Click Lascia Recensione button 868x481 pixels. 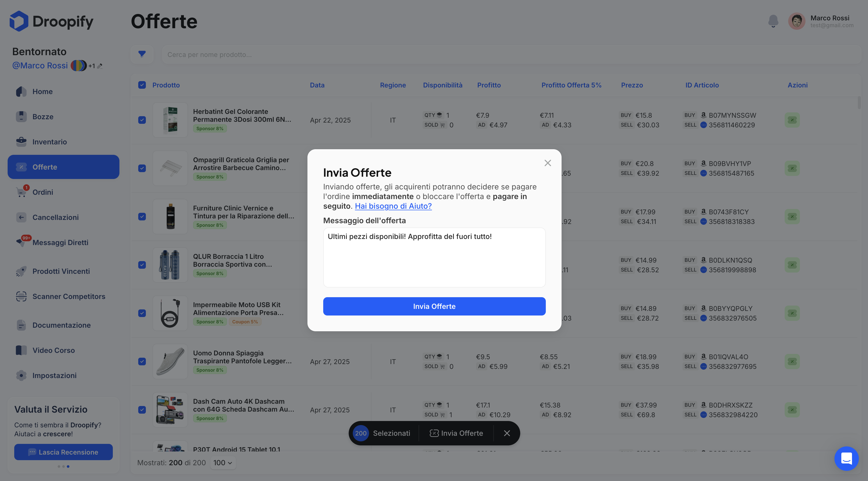click(x=63, y=452)
